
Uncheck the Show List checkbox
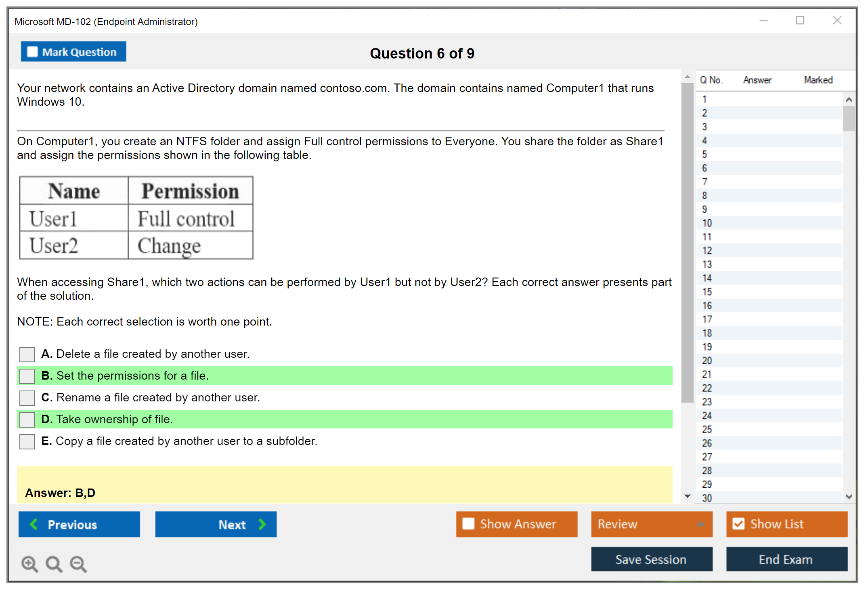click(x=738, y=524)
